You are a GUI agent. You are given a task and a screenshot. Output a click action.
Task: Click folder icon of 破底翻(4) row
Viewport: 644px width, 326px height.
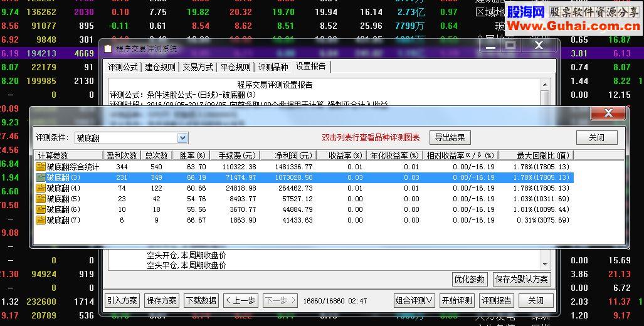click(40, 188)
